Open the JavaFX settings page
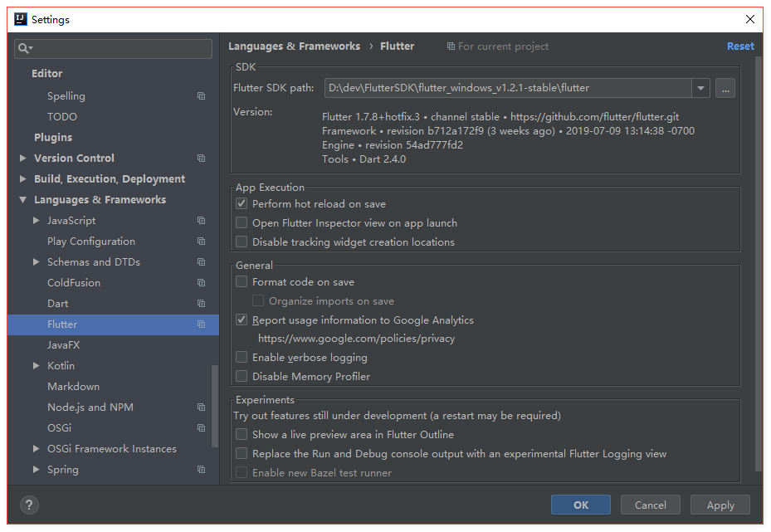The height and width of the screenshot is (532, 771). tap(63, 344)
